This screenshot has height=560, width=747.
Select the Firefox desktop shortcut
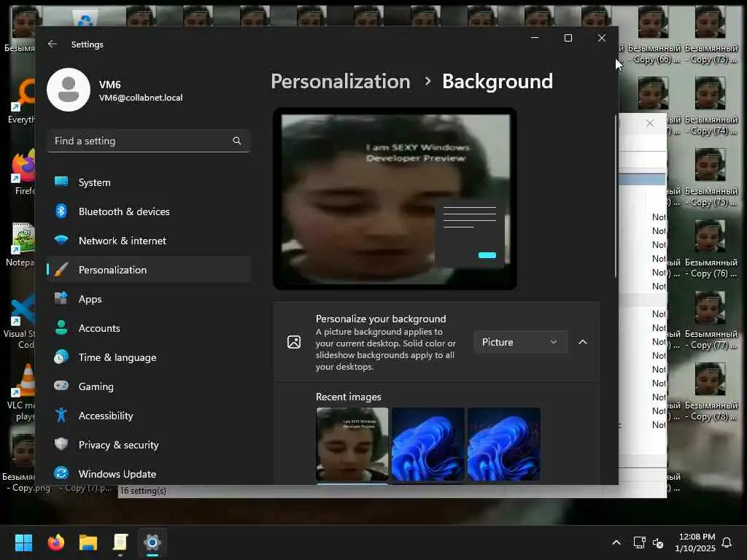click(23, 172)
